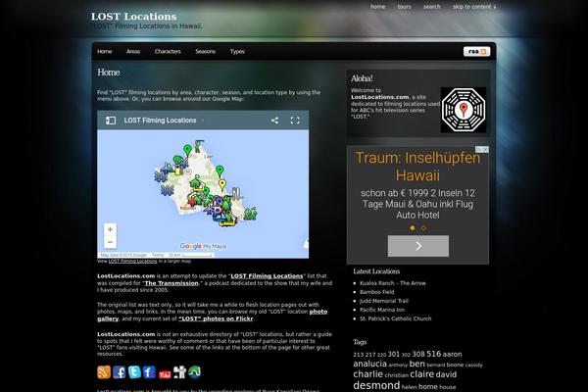Select second ad carousel dot indicator
588x392 pixels.
coord(423,227)
